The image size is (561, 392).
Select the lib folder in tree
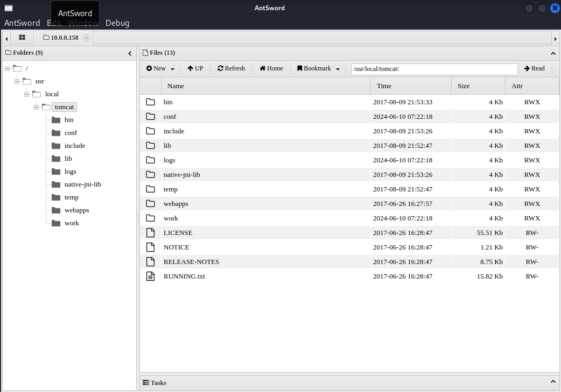coord(68,158)
